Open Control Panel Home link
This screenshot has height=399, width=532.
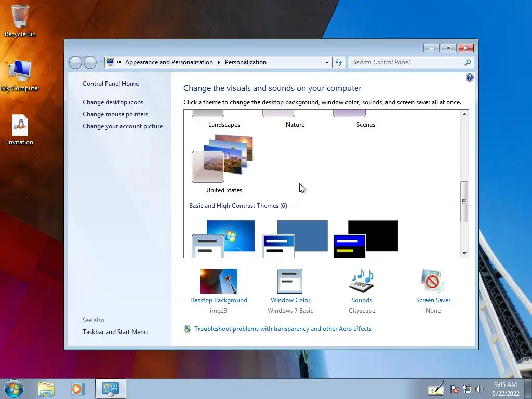tap(111, 84)
